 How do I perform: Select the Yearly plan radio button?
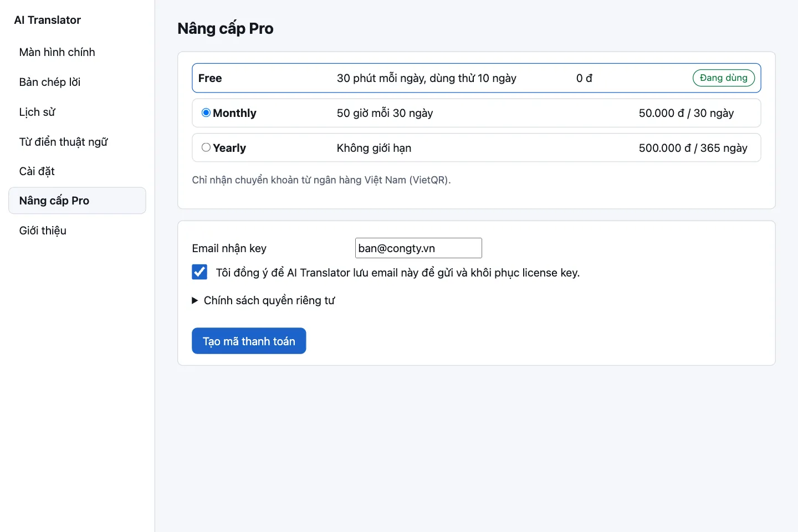click(x=206, y=147)
